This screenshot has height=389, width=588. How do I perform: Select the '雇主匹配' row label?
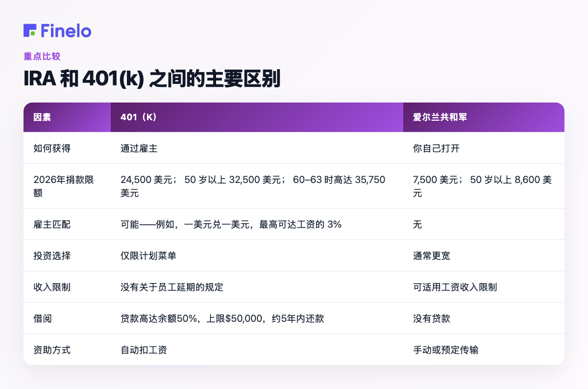click(x=52, y=225)
